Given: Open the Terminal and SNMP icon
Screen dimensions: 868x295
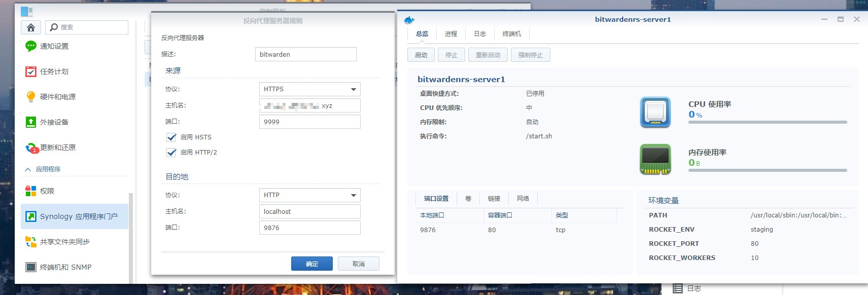Looking at the screenshot, I should click(31, 267).
